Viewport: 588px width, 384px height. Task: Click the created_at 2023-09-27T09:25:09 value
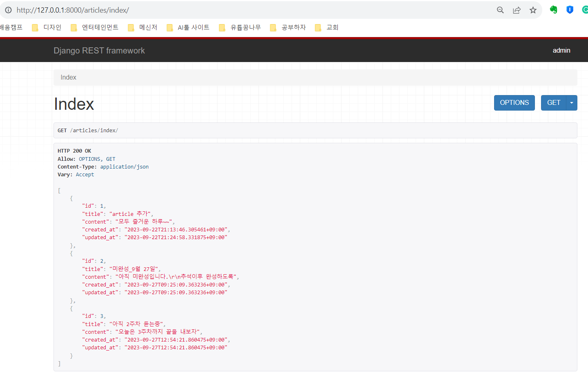pos(176,285)
